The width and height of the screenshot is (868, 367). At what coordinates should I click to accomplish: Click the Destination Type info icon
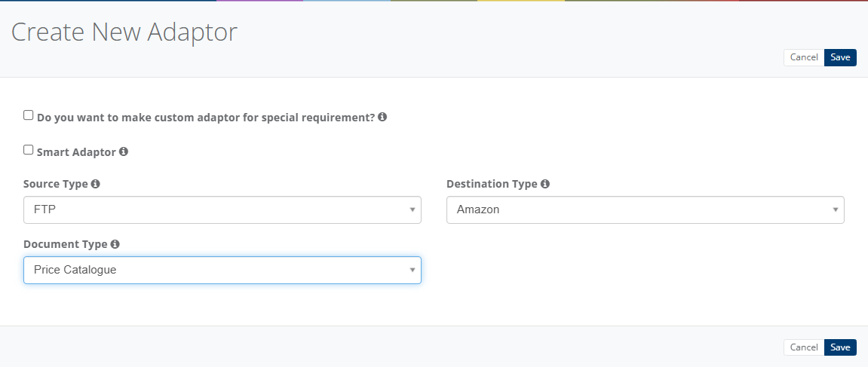[545, 184]
